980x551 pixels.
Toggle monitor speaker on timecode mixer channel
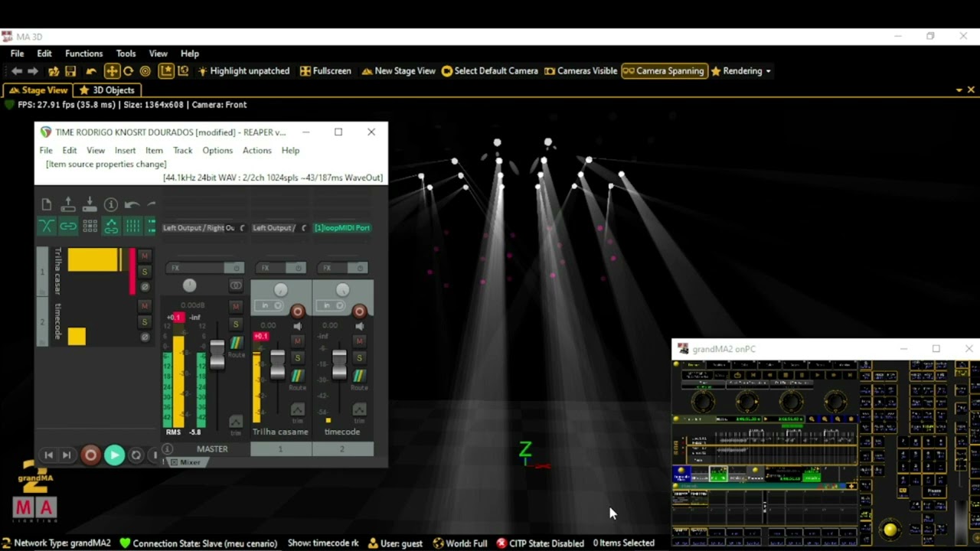click(359, 326)
